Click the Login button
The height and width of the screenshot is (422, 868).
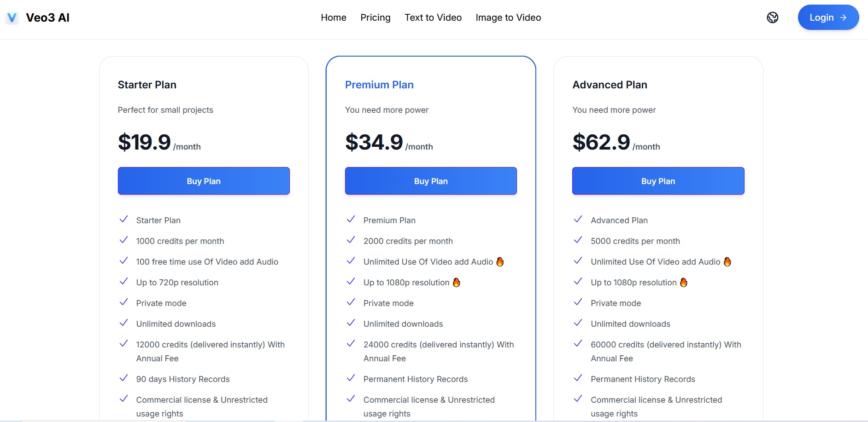(828, 17)
